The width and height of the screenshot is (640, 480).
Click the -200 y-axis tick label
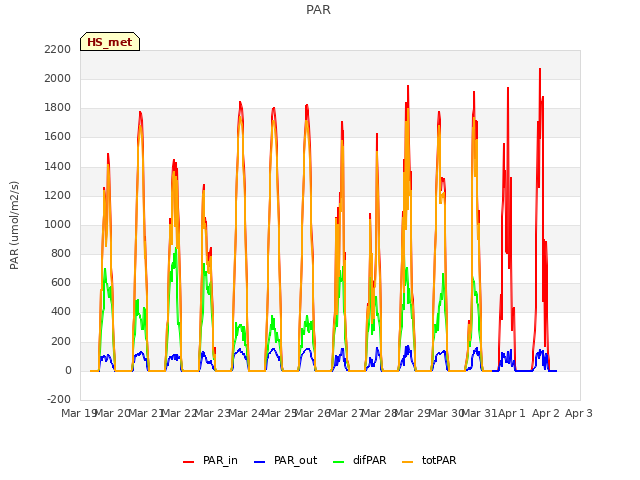59,399
